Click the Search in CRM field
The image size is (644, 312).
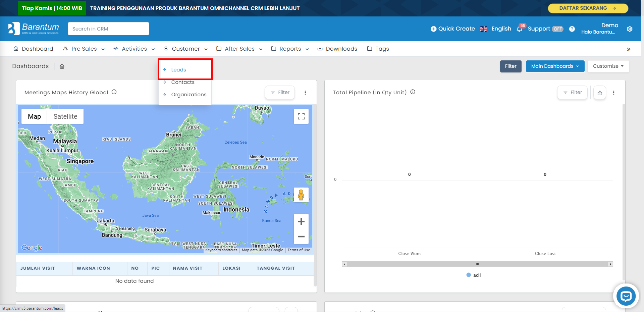108,29
